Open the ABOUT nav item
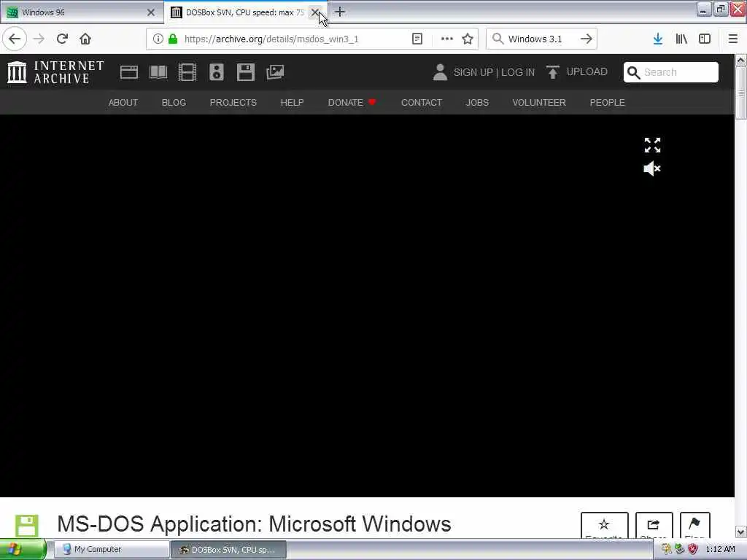The height and width of the screenshot is (560, 747). 123,102
